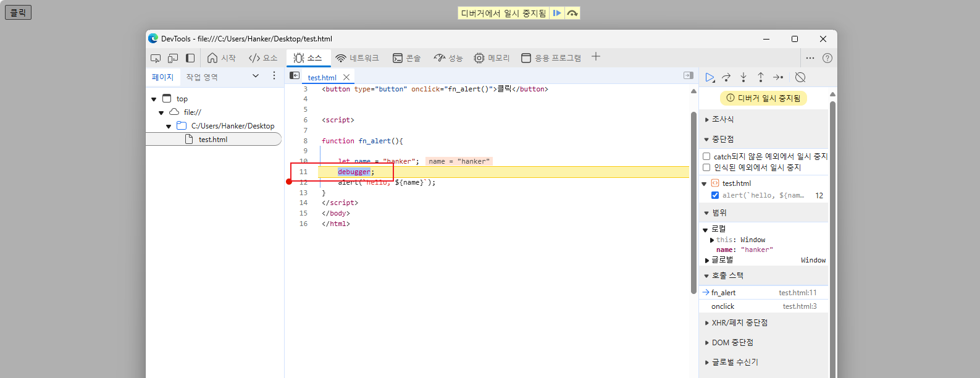Click the code editor vertical scrollbar

(x=693, y=203)
